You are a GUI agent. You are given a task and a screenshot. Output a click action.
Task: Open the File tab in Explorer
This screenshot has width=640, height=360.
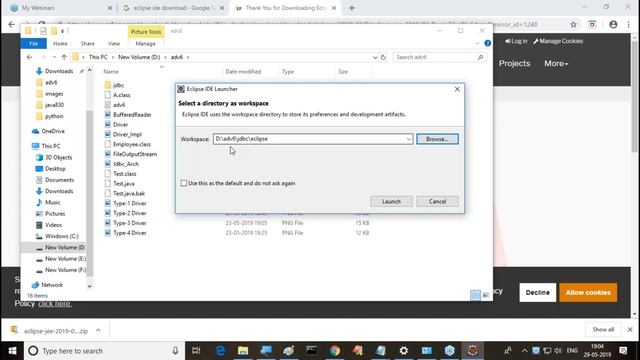click(33, 43)
